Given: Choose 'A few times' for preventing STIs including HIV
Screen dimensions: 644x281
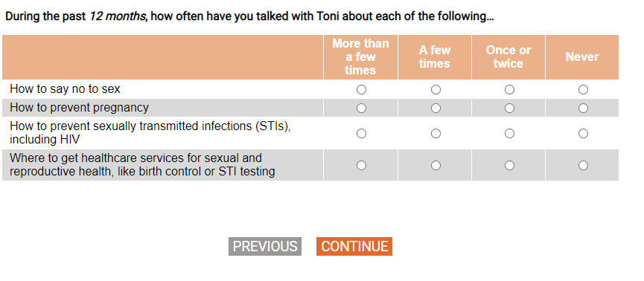Looking at the screenshot, I should click(436, 133).
